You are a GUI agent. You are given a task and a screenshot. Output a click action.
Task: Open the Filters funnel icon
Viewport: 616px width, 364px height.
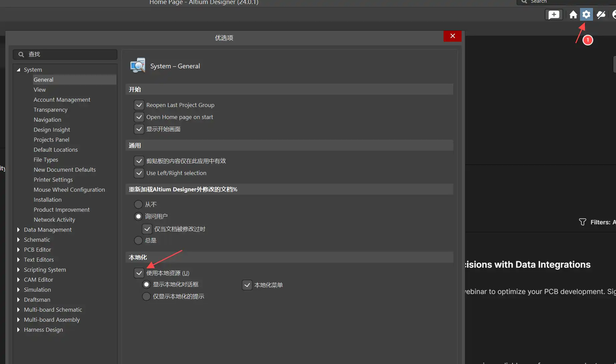pos(582,222)
